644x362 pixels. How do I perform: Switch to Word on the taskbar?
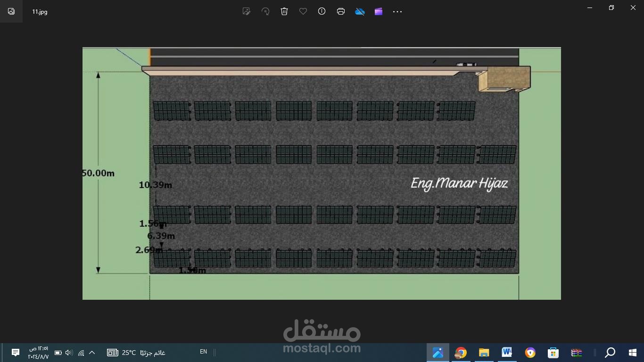[x=507, y=353]
